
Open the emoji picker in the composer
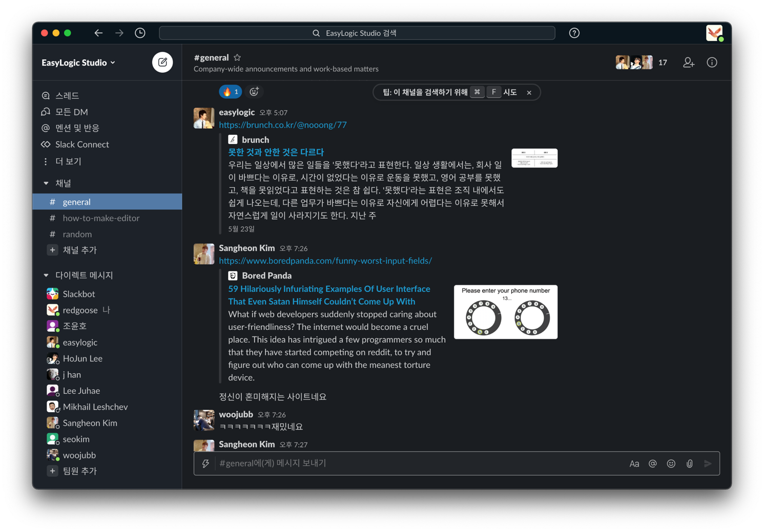point(671,464)
